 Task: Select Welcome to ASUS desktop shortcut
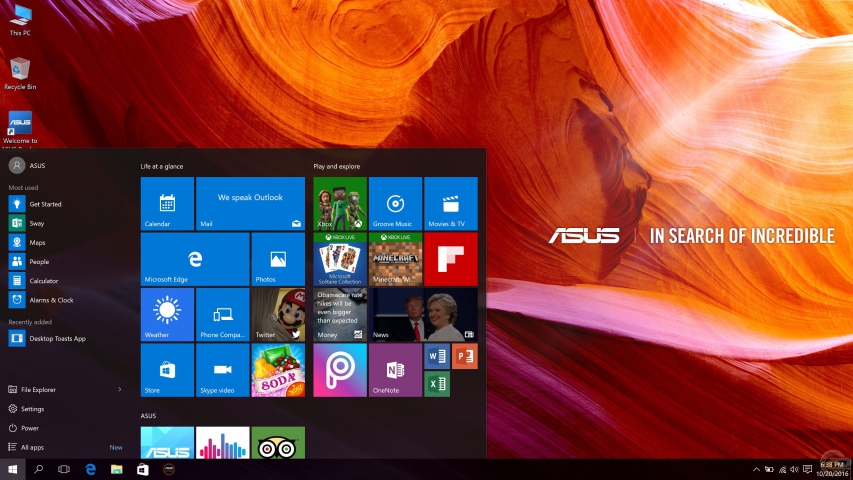coord(20,130)
